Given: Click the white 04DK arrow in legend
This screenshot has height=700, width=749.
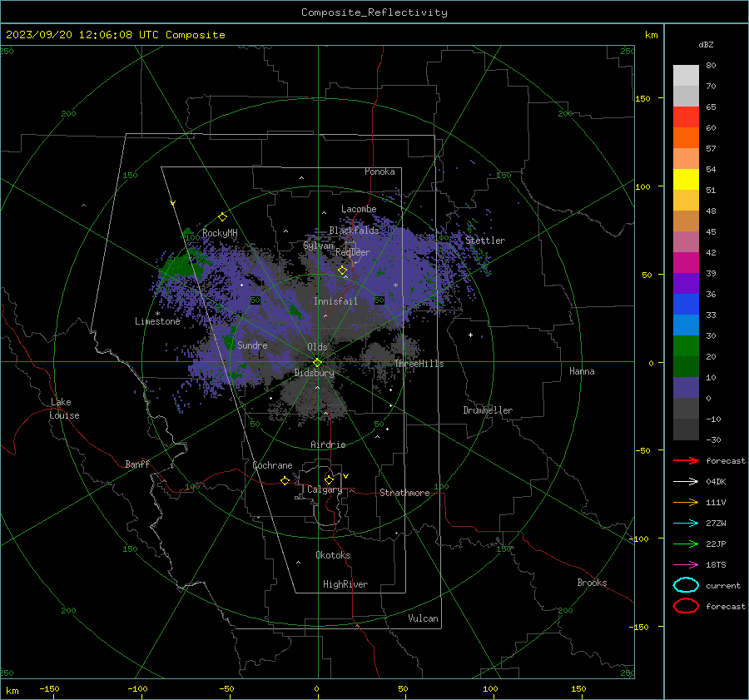Looking at the screenshot, I should (687, 482).
